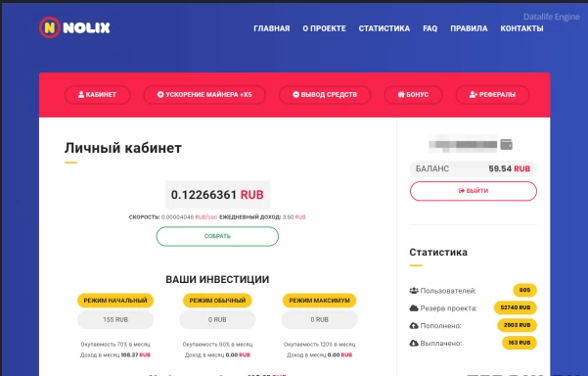This screenshot has width=588, height=376.
Task: Open the Статистика menu item
Action: (x=384, y=28)
